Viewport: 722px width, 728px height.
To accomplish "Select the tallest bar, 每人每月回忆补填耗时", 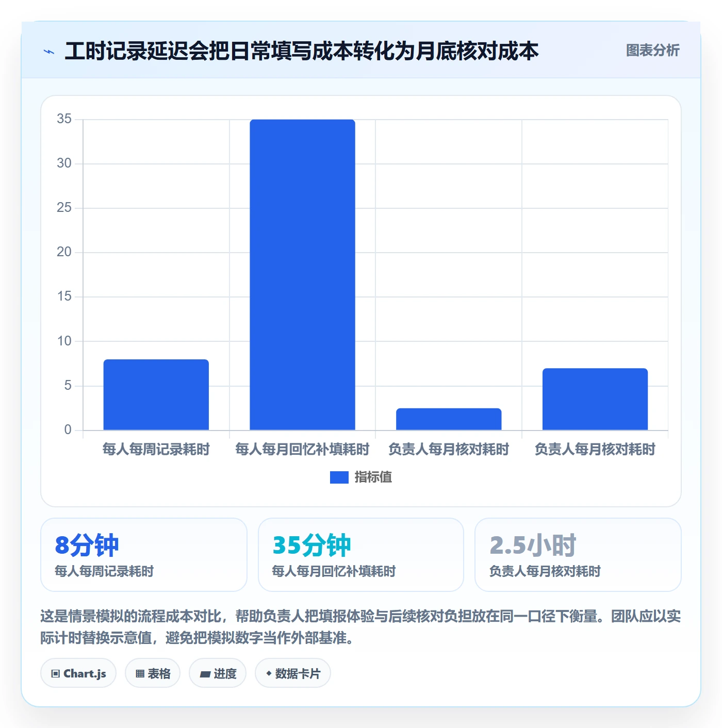I will [x=302, y=275].
